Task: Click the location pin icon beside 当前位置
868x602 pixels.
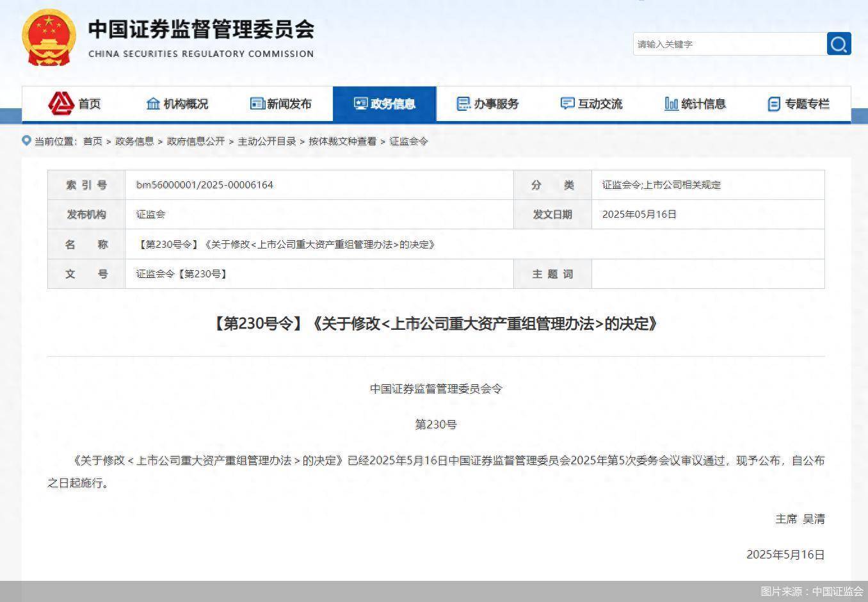Action: tap(26, 140)
